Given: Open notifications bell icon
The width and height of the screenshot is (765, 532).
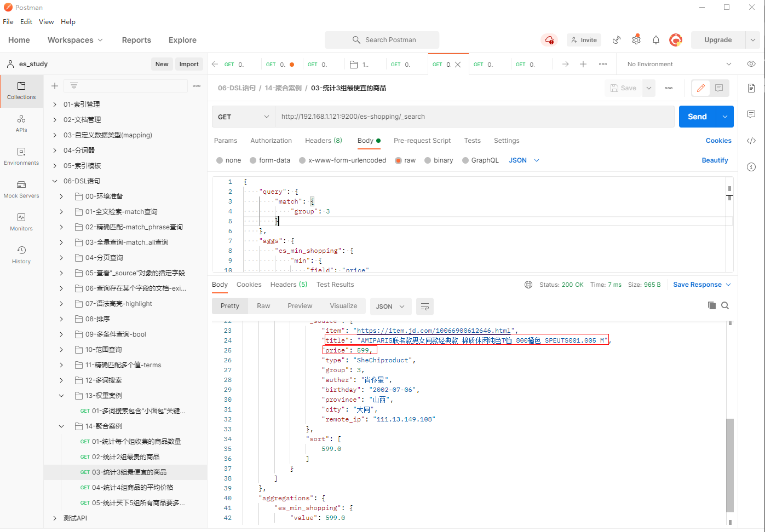Looking at the screenshot, I should (655, 40).
